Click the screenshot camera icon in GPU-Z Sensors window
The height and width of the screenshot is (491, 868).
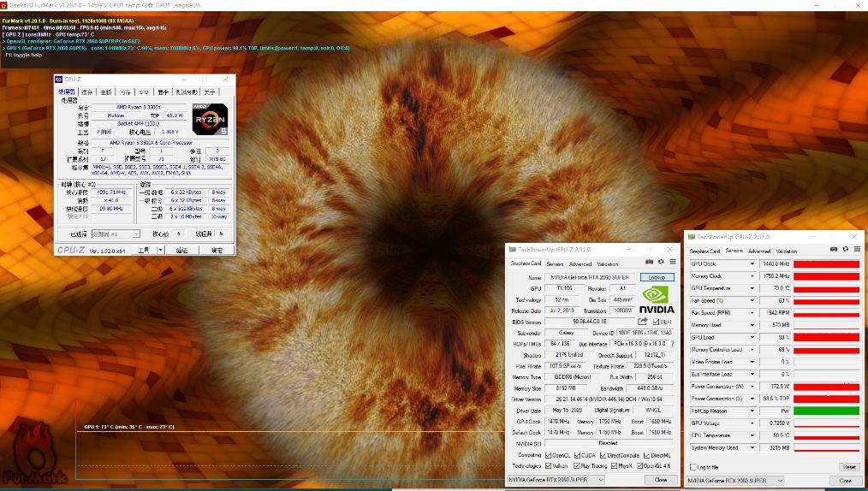pos(834,250)
